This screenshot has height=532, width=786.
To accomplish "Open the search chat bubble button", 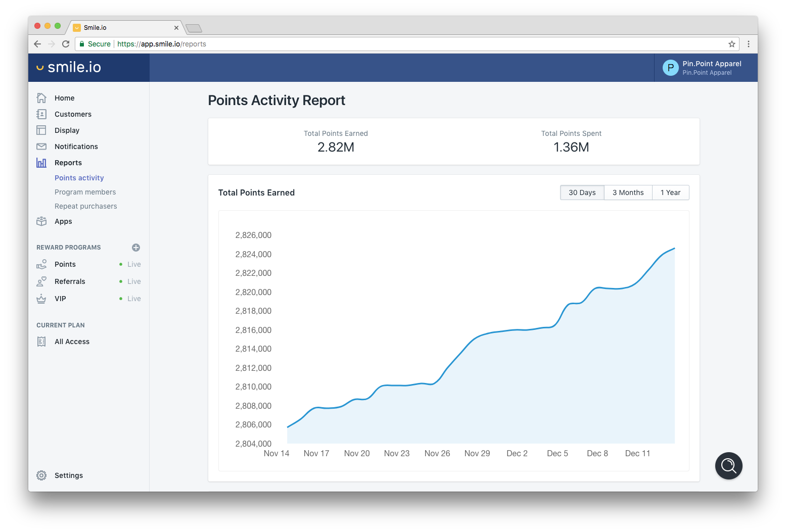I will pos(728,465).
